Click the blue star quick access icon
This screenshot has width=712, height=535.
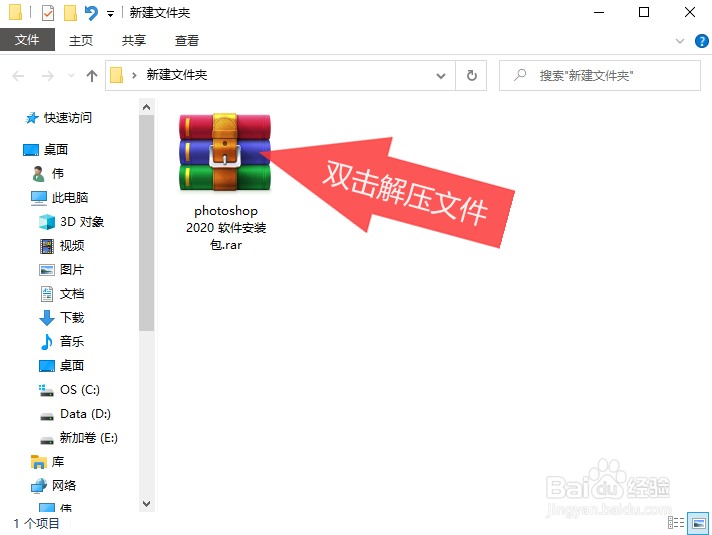(x=31, y=118)
